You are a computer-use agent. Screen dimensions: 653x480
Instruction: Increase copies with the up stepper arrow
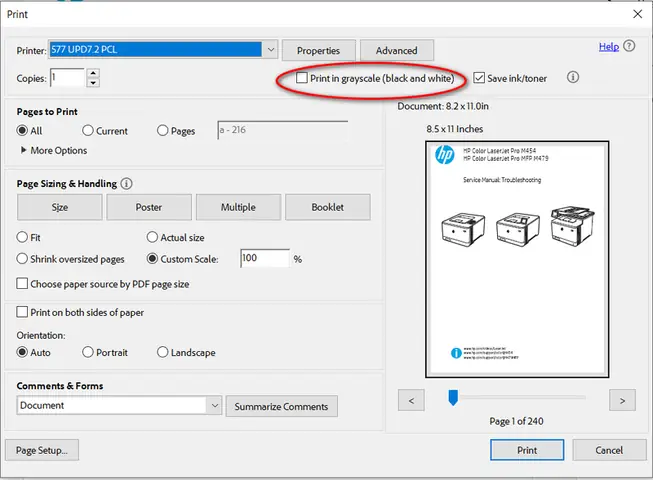(93, 73)
